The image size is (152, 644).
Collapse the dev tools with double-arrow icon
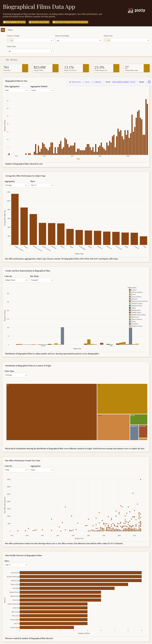tap(149, 82)
